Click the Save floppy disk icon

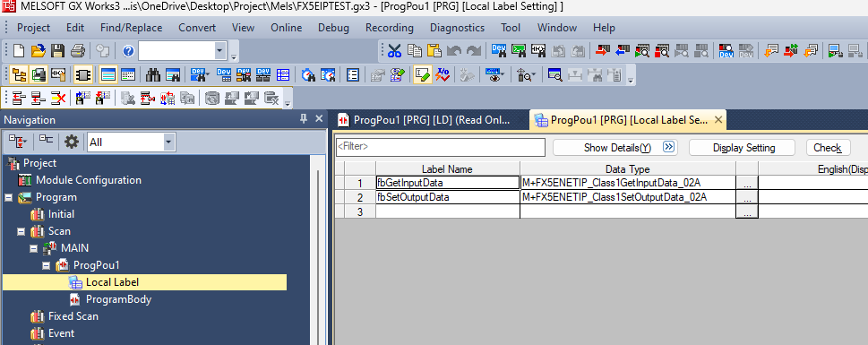click(57, 51)
